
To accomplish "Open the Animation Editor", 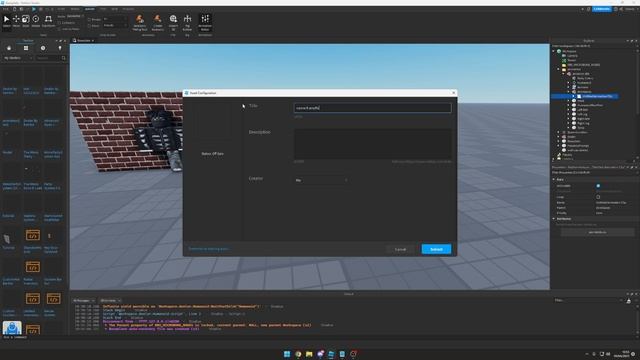I will 205,22.
